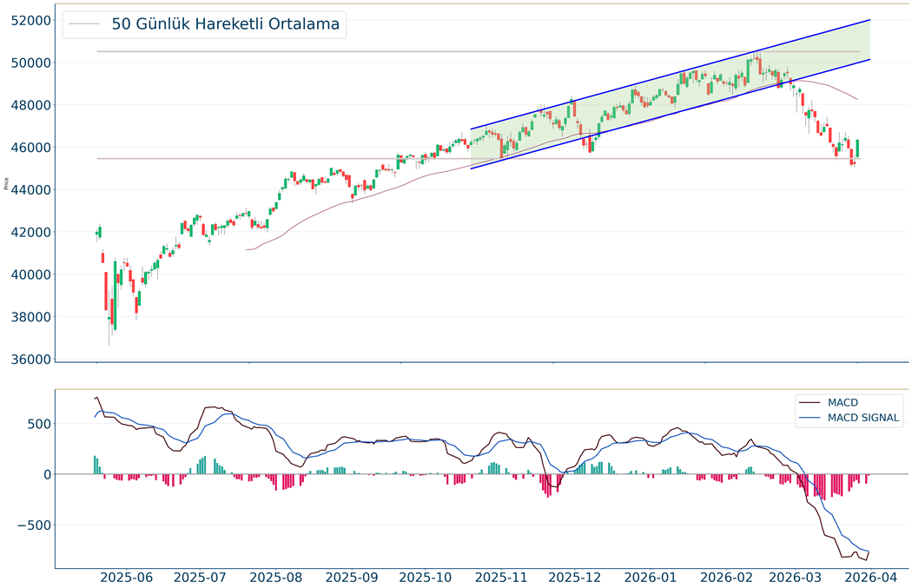
Task: Click the MACD legend entry text
Action: pyautogui.click(x=843, y=402)
